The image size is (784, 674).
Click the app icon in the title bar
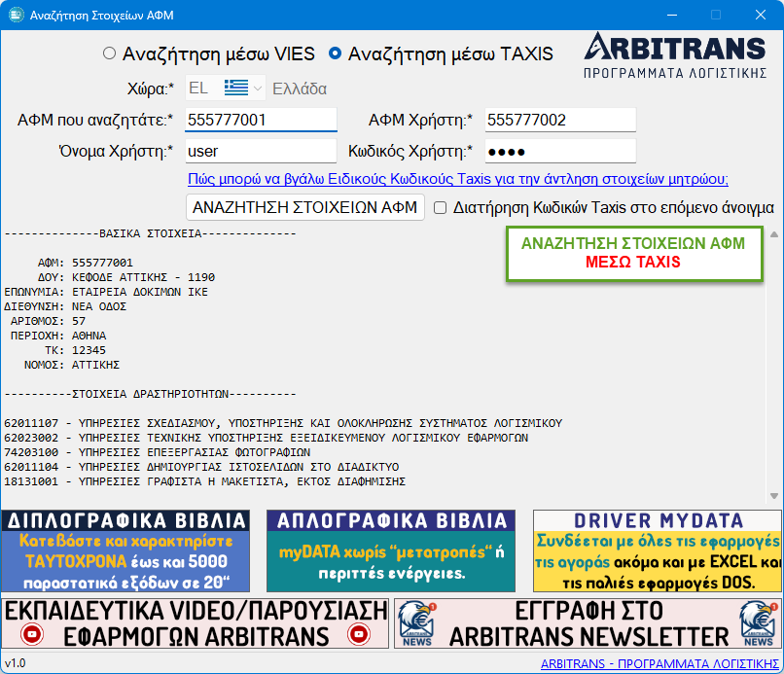16,15
